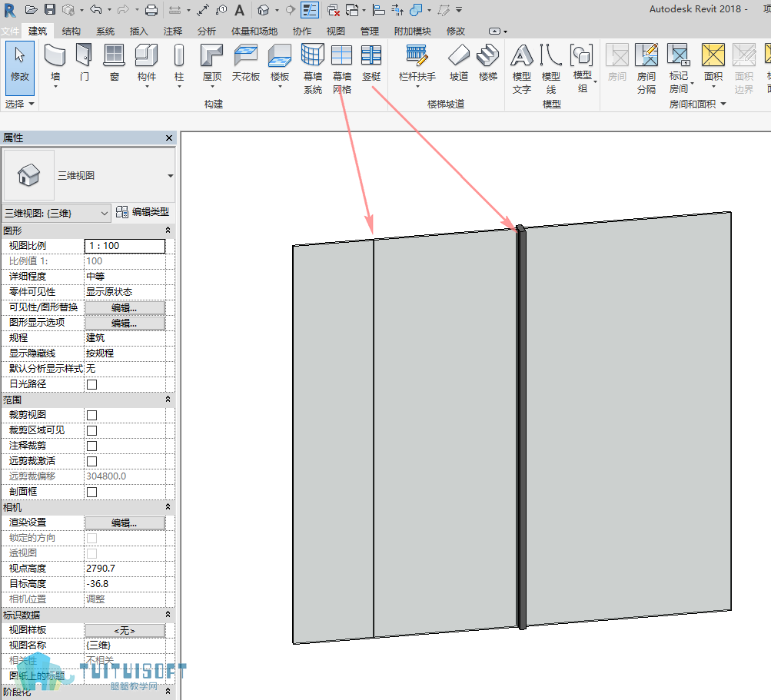Click the Print icon in quick access toolbar
The width and height of the screenshot is (771, 700).
tap(151, 9)
